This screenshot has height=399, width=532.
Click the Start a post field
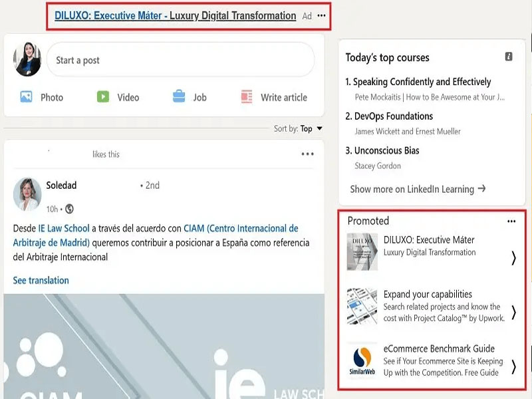click(180, 60)
